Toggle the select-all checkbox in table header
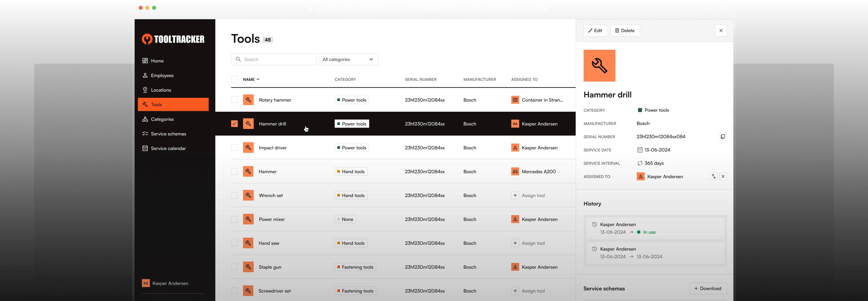This screenshot has height=301, width=868. [x=234, y=80]
